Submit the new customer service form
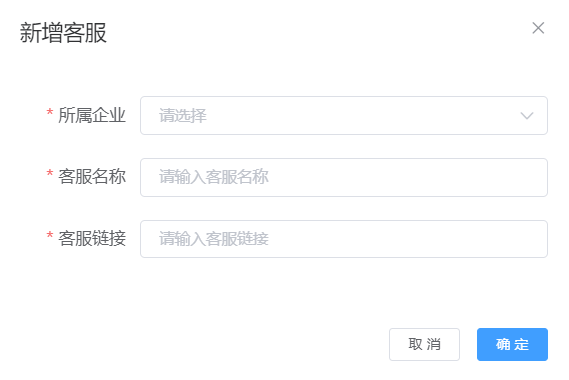Viewport: 569px width, 380px height. [512, 344]
